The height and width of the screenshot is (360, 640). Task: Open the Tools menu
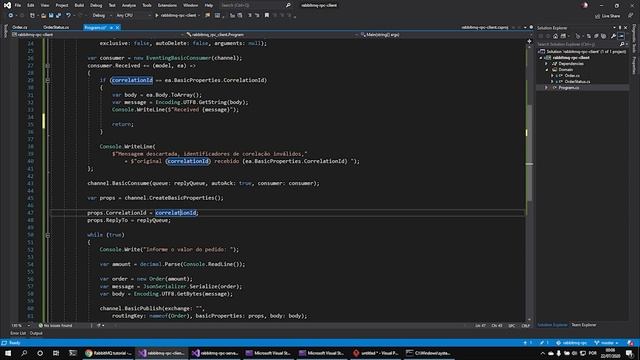(147, 5)
